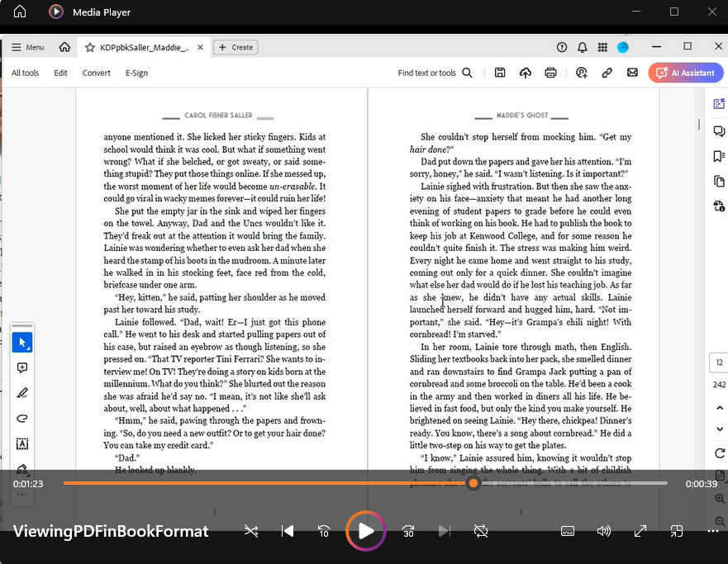Open the page thumbnails panel
The image size is (728, 564).
click(719, 182)
